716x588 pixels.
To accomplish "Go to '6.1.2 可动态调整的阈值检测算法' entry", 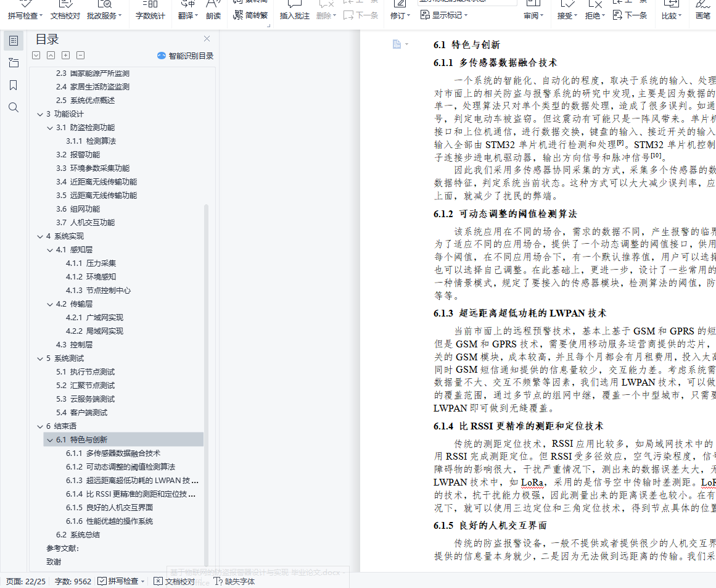I will [120, 467].
